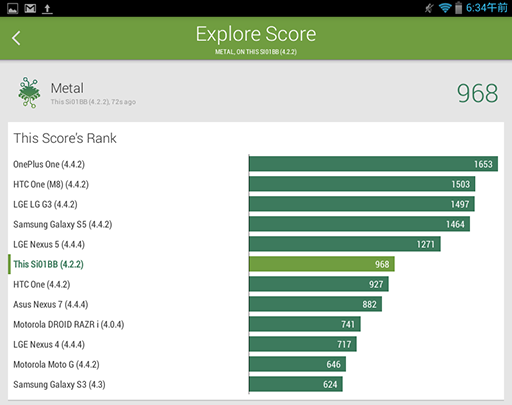Tap the 1503 score bar

(x=362, y=184)
